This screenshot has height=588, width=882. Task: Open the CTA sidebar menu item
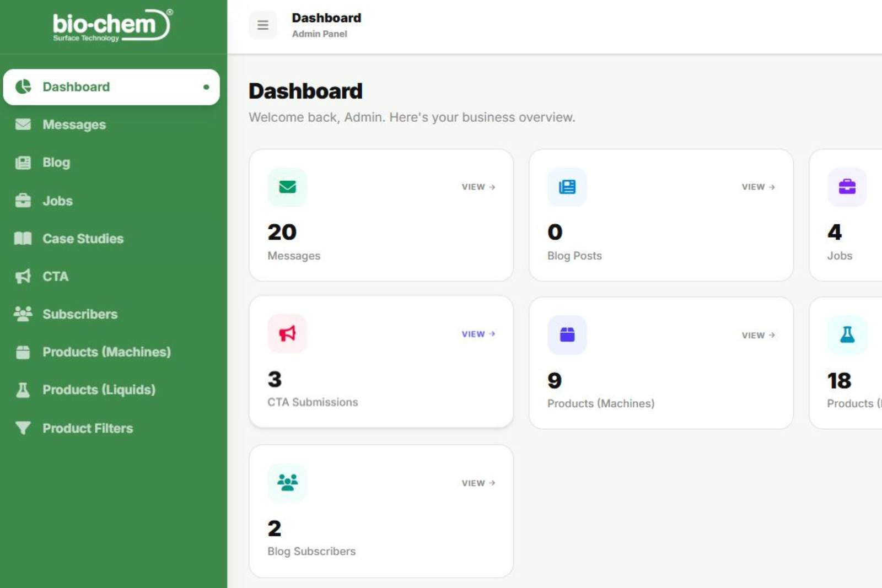(x=111, y=276)
